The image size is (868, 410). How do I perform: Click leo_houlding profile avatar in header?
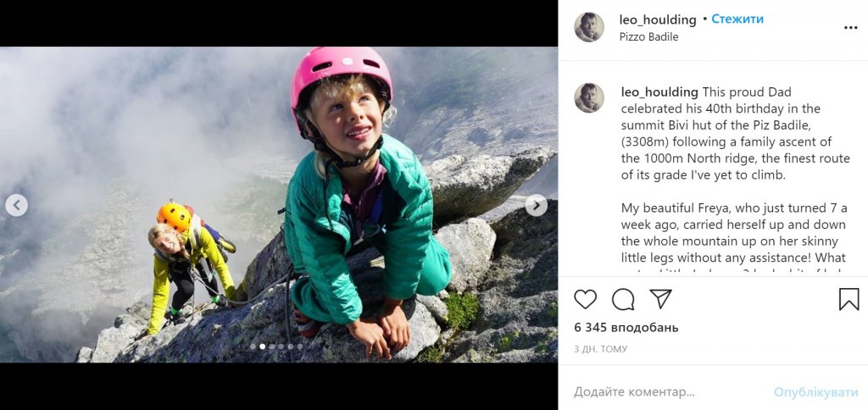point(589,27)
